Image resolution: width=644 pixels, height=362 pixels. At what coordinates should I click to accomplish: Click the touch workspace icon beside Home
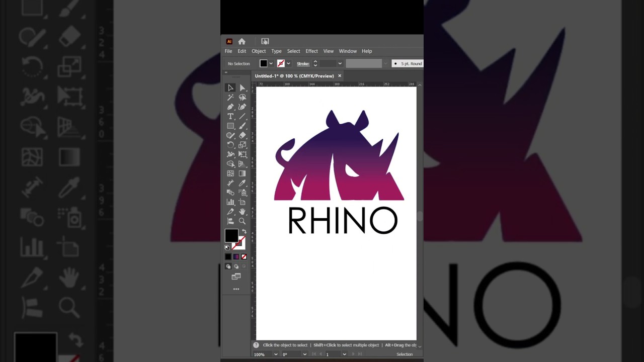(265, 41)
